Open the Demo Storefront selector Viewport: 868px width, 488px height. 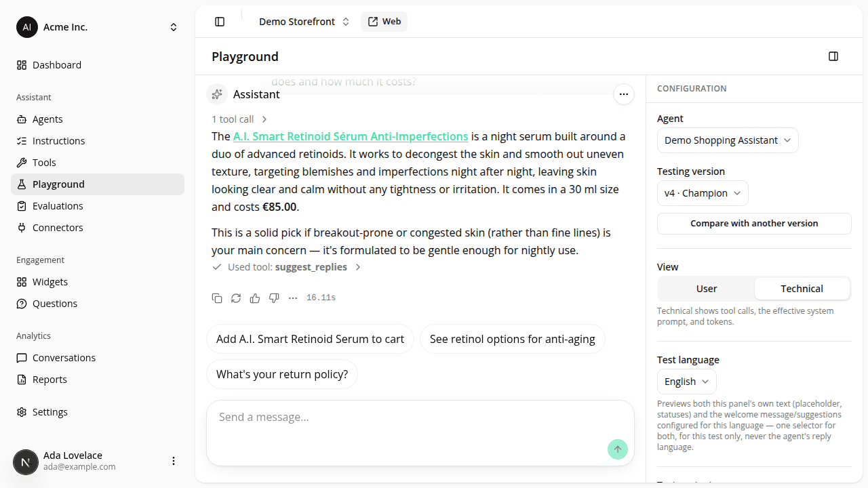tap(304, 22)
